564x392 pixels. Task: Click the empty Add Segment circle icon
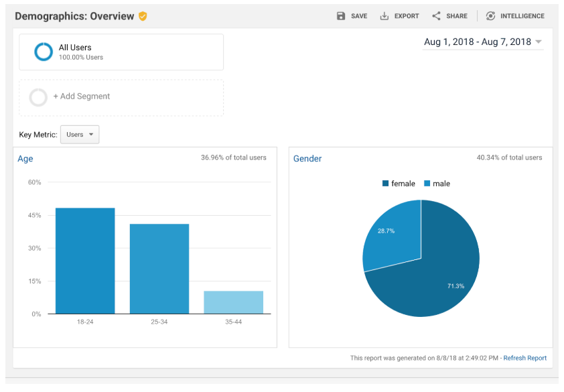click(38, 97)
